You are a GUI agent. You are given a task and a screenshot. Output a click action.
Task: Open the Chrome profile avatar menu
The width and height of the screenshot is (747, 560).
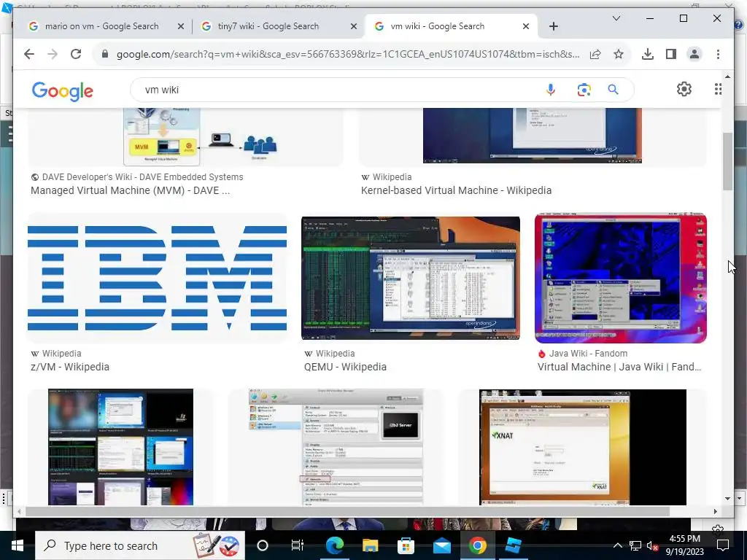click(694, 54)
